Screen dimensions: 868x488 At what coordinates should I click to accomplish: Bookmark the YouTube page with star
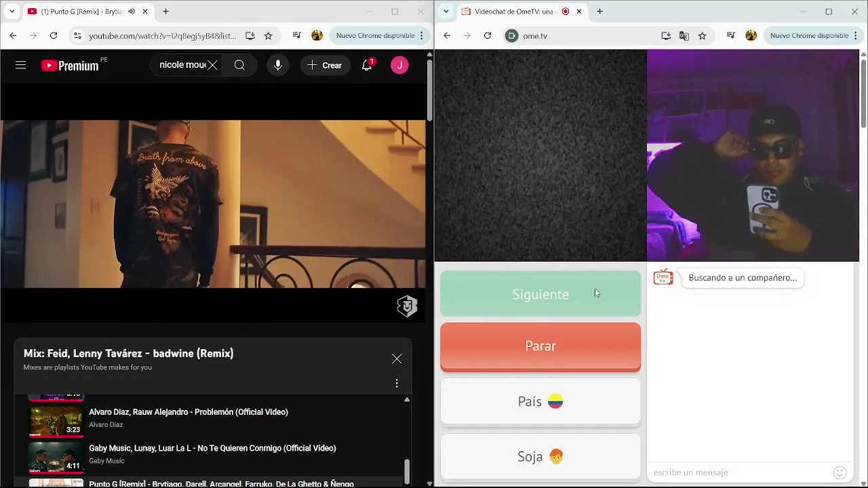(268, 36)
